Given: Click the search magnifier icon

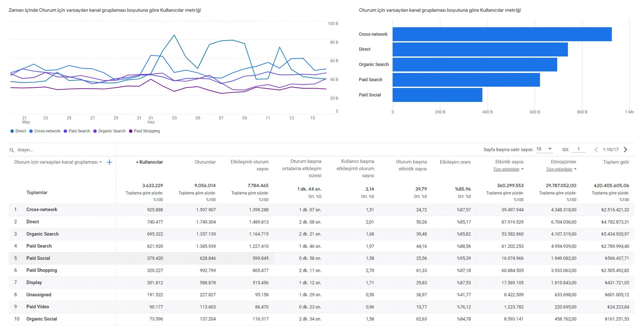Looking at the screenshot, I should [x=12, y=150].
